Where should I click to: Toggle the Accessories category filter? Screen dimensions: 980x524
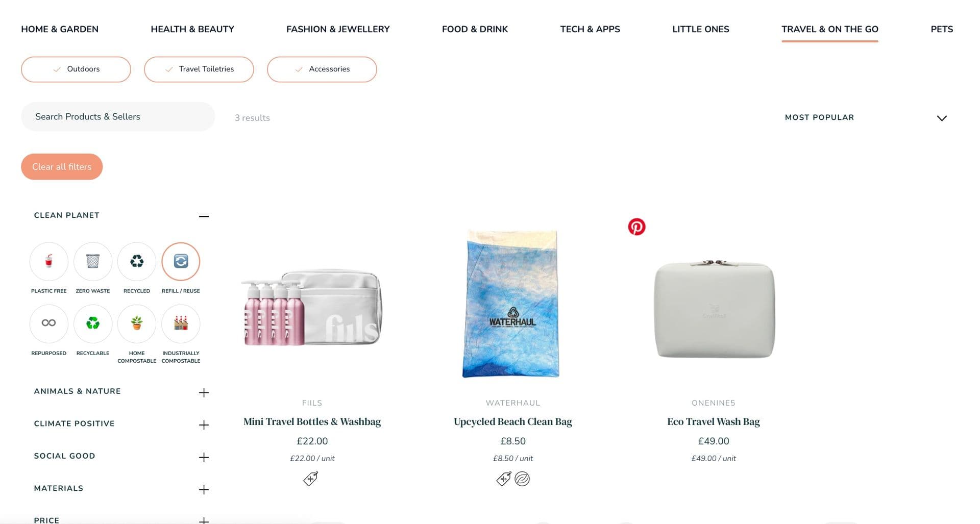(x=322, y=69)
